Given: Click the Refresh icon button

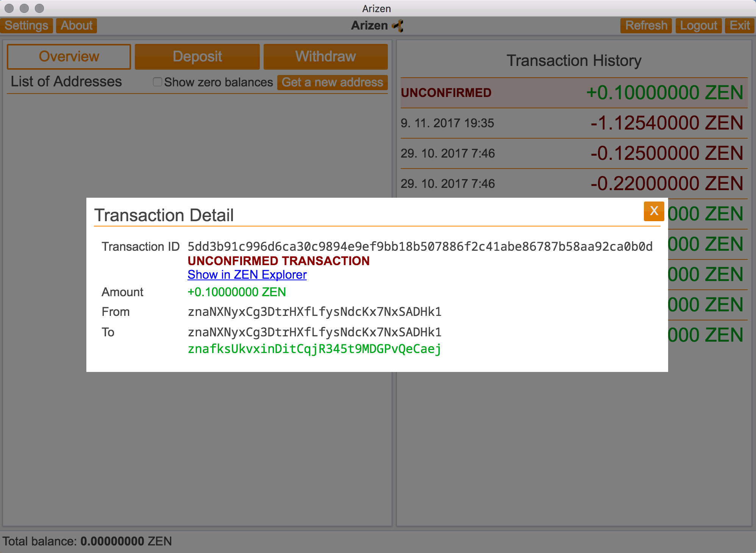Looking at the screenshot, I should (646, 25).
